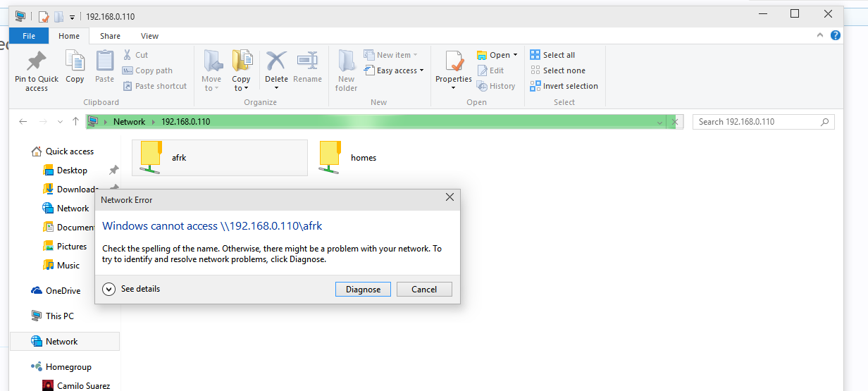Select Downloads in the sidebar
This screenshot has width=868, height=391.
77,190
